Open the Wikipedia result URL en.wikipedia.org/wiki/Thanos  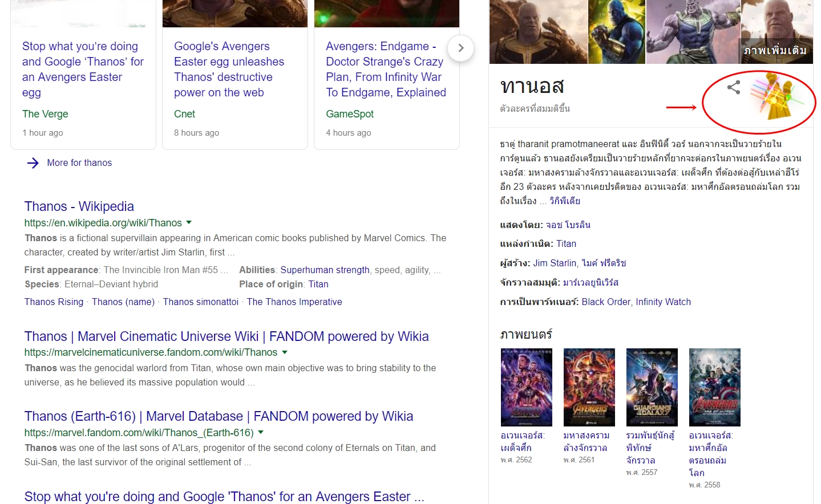[x=103, y=223]
